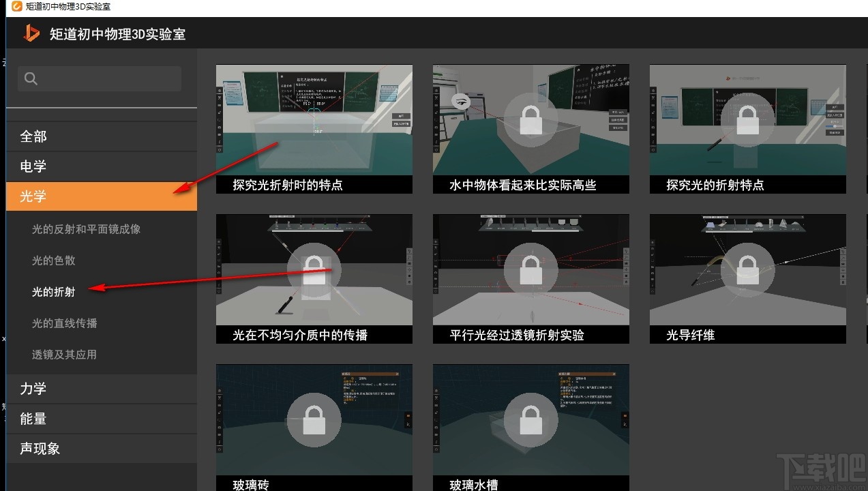Click the lock icon on 玻璃水槽 experiment
The height and width of the screenshot is (491, 868).
point(530,419)
